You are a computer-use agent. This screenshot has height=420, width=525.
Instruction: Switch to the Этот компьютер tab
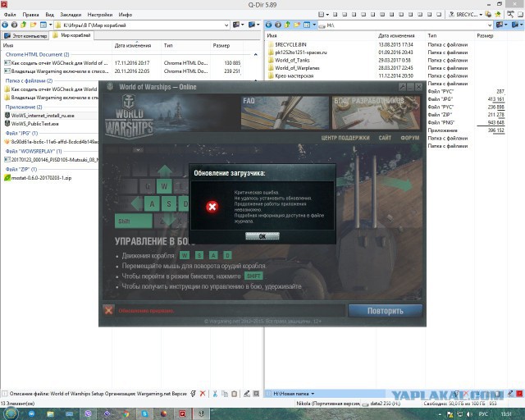tap(25, 36)
